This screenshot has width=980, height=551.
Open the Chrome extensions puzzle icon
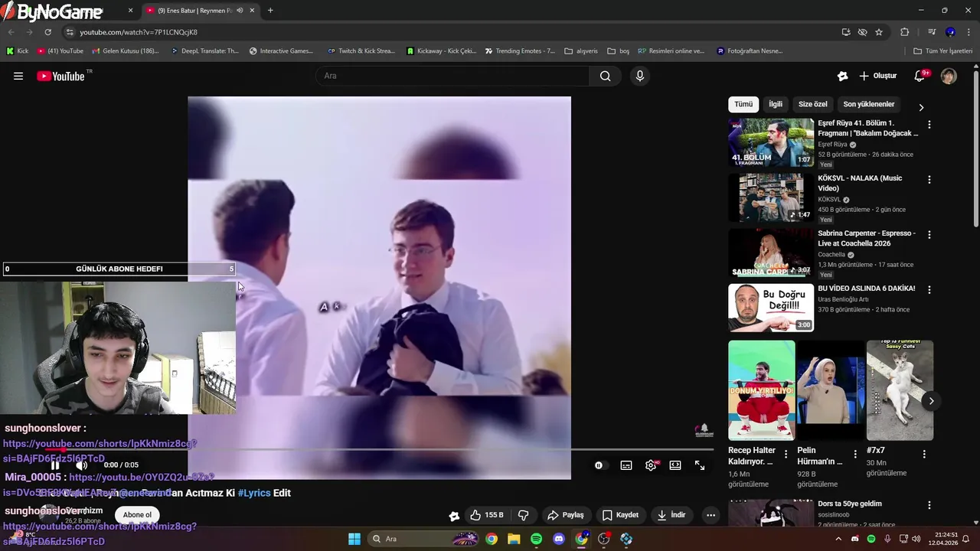(905, 32)
